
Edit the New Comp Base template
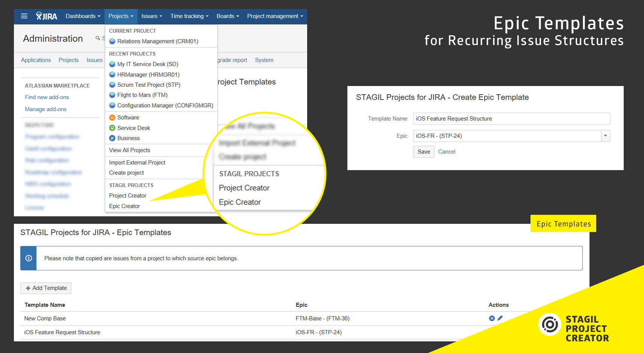pyautogui.click(x=500, y=318)
